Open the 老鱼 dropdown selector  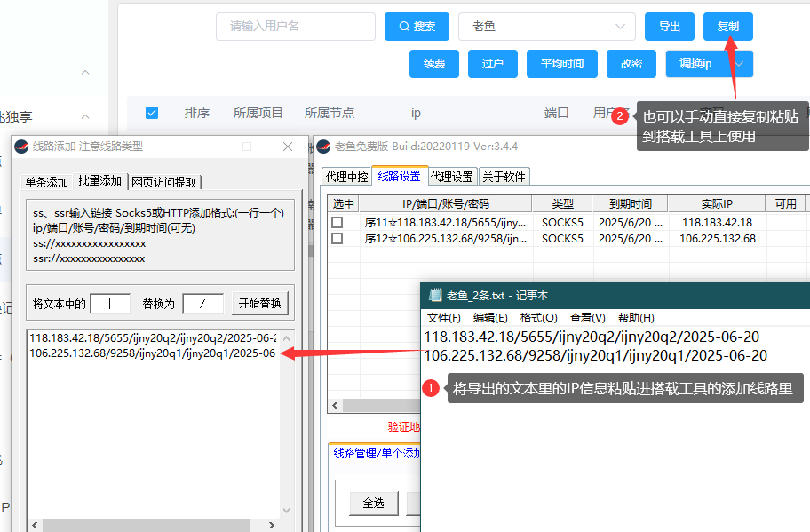click(x=546, y=27)
